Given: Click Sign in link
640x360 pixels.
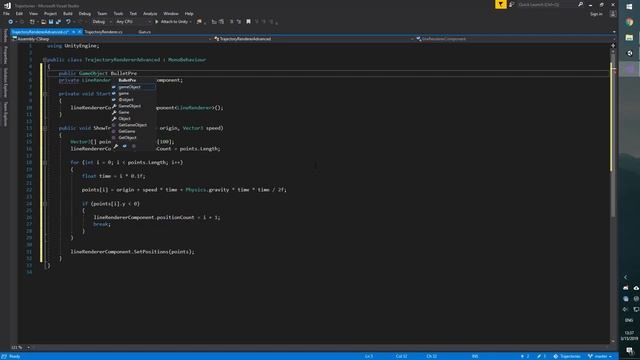Looking at the screenshot, I should tap(596, 14).
